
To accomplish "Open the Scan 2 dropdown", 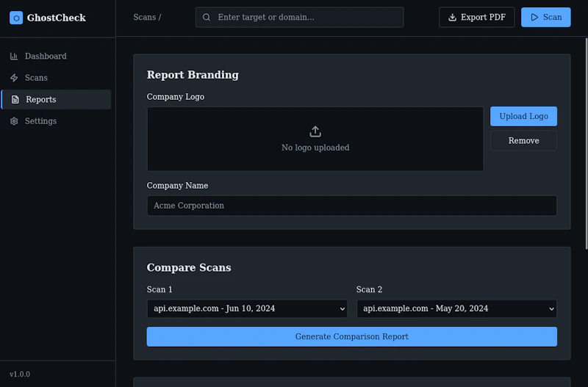I will (456, 308).
